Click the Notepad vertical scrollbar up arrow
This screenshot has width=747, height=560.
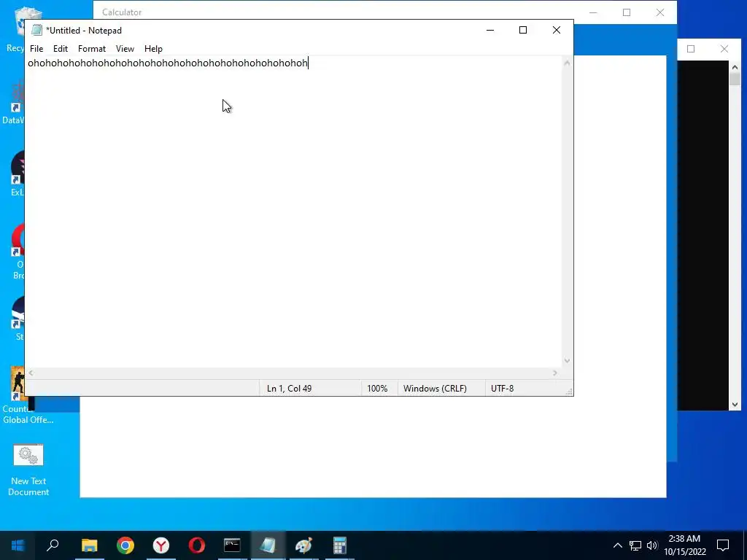pos(567,63)
